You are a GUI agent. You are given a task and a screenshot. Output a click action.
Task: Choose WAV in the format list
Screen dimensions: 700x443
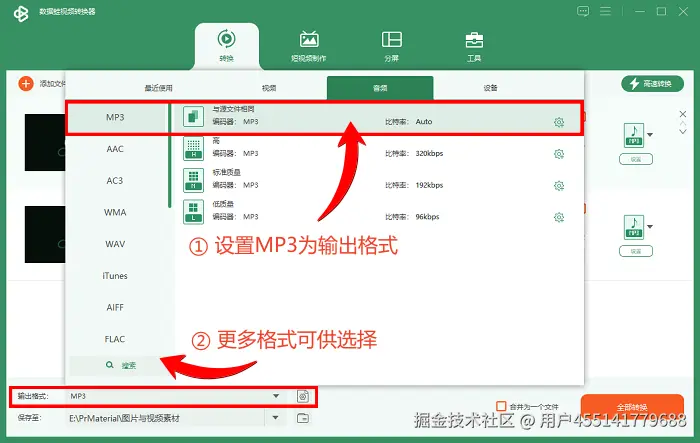tap(115, 244)
